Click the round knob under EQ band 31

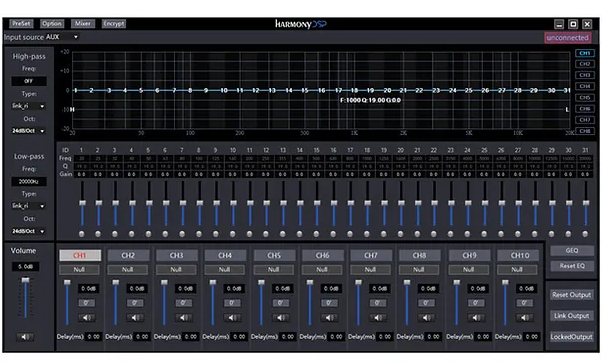(x=585, y=234)
